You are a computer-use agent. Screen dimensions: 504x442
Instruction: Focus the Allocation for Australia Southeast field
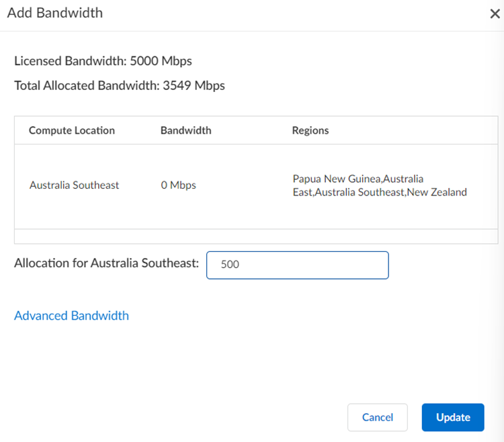click(x=297, y=265)
